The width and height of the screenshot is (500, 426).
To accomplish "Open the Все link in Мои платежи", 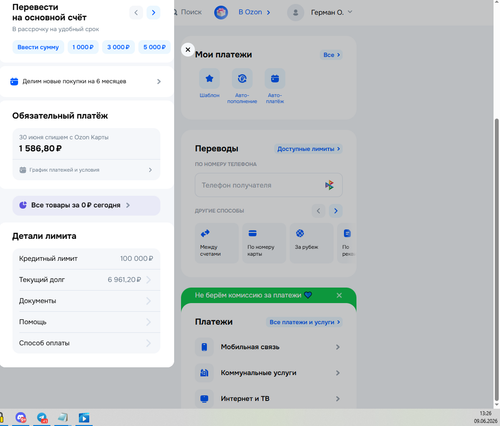I will coord(331,55).
